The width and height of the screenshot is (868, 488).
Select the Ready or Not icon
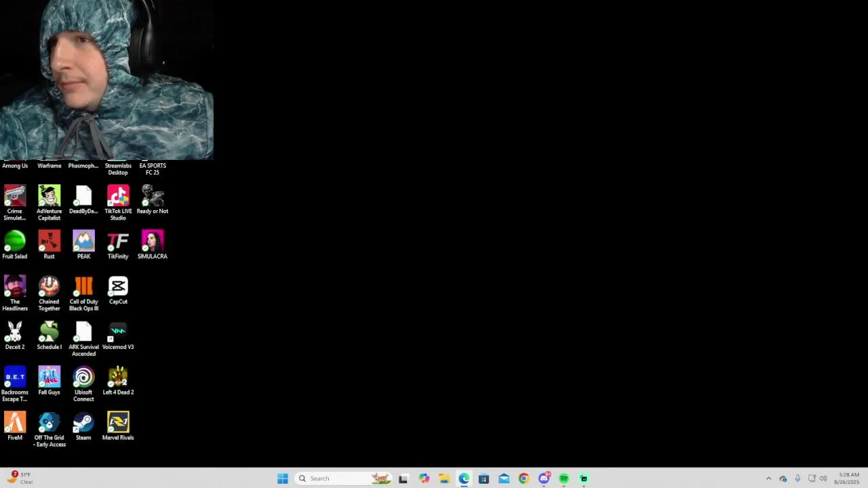point(153,200)
